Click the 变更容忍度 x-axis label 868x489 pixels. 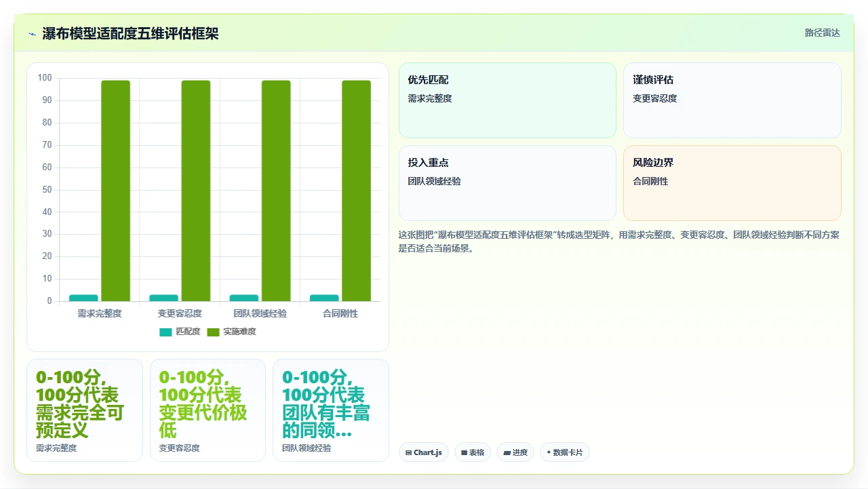(x=180, y=313)
